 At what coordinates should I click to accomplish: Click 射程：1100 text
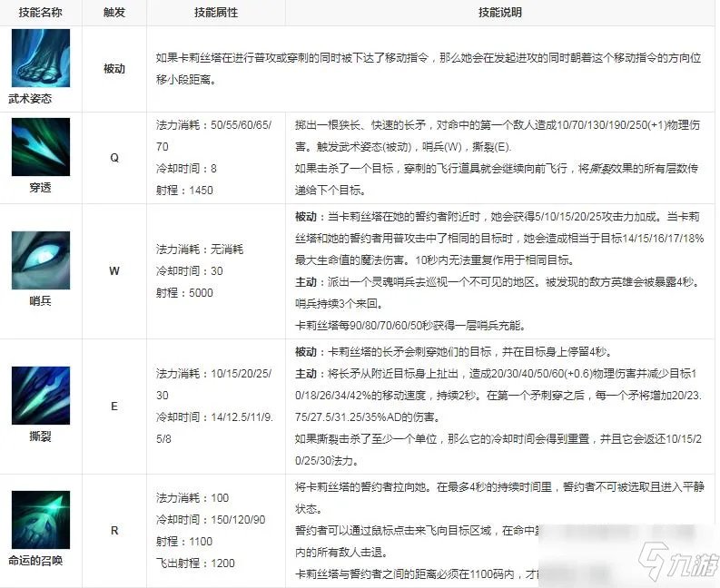184,541
